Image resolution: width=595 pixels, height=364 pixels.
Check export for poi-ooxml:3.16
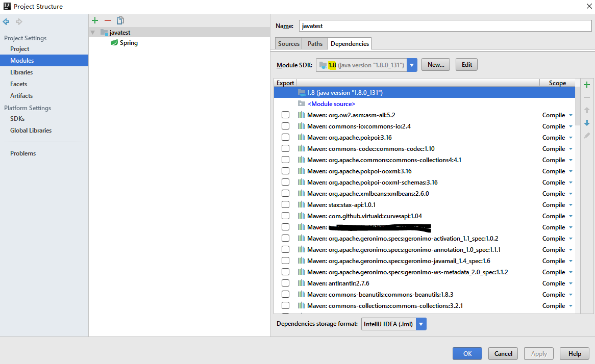(285, 171)
